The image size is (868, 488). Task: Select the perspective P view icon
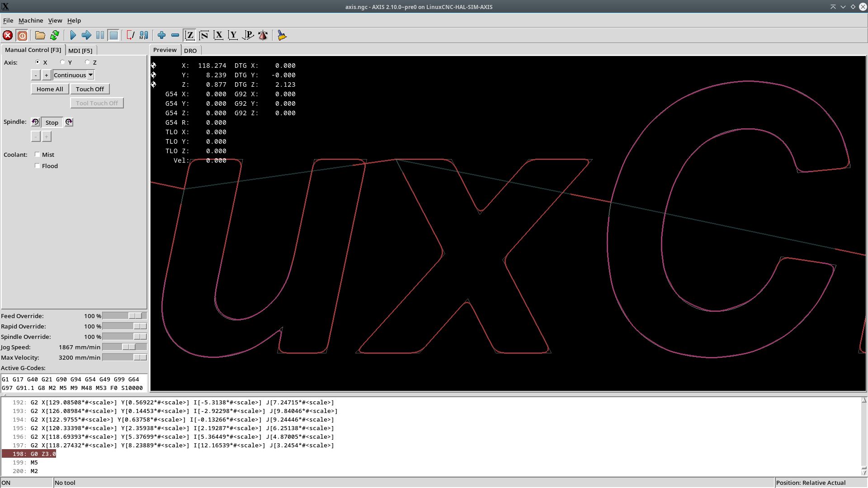[x=248, y=35]
